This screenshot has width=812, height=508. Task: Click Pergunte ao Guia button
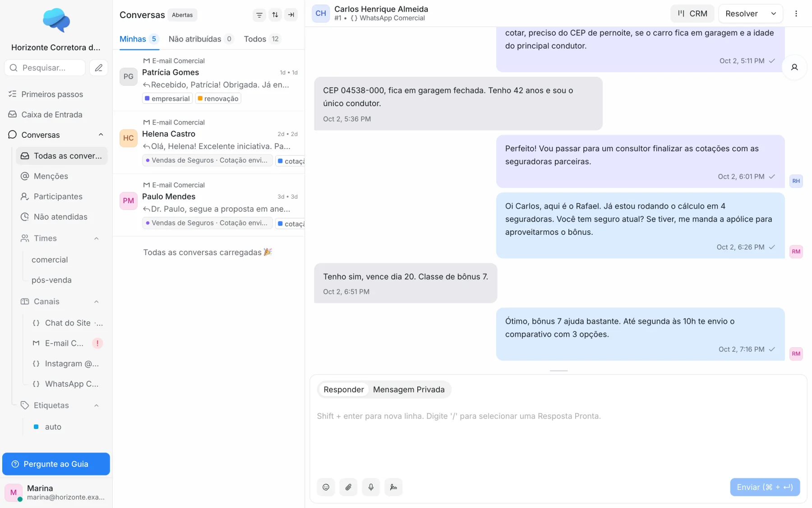[x=56, y=464]
